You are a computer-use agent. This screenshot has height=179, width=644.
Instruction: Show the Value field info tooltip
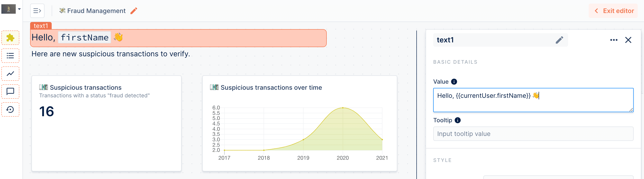[454, 82]
